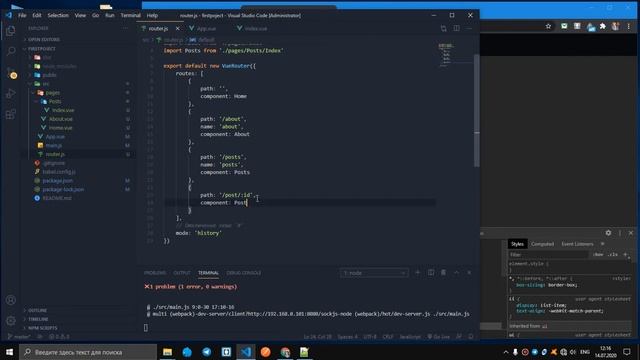This screenshot has width=640, height=360.
Task: Switch to the Problems panel tab
Action: [155, 273]
